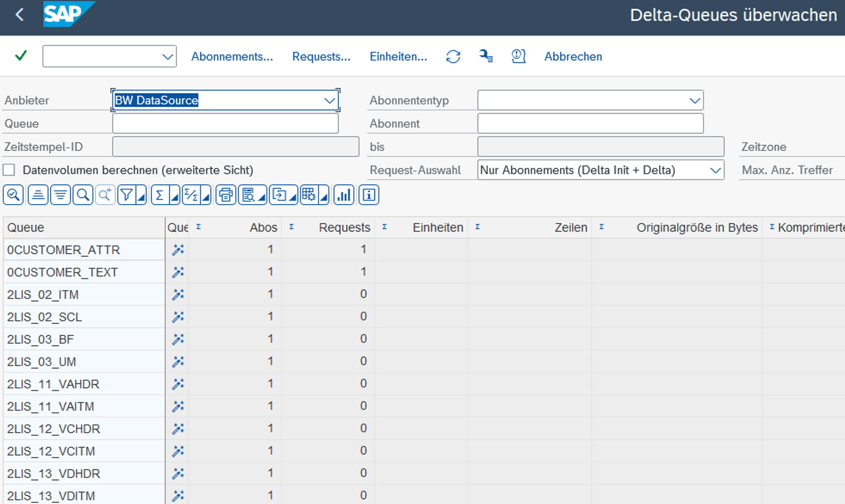Select the 0CUSTOMER_ATTR queue row

tap(84, 250)
